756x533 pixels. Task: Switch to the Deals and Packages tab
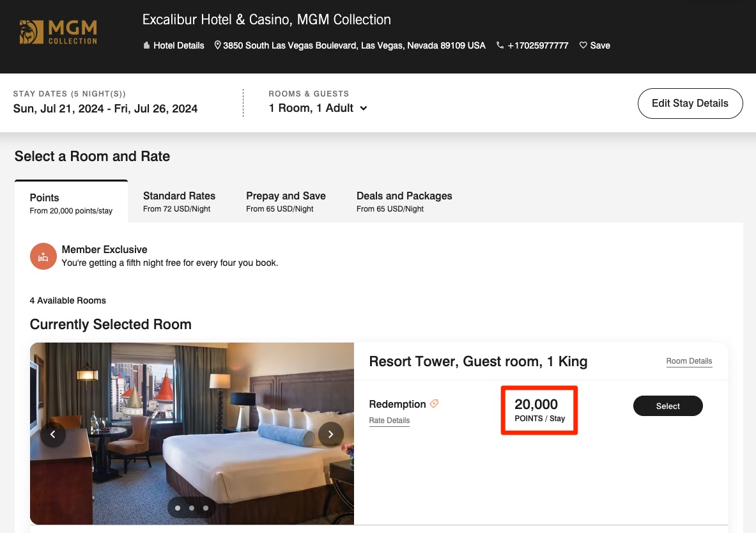[x=404, y=196]
